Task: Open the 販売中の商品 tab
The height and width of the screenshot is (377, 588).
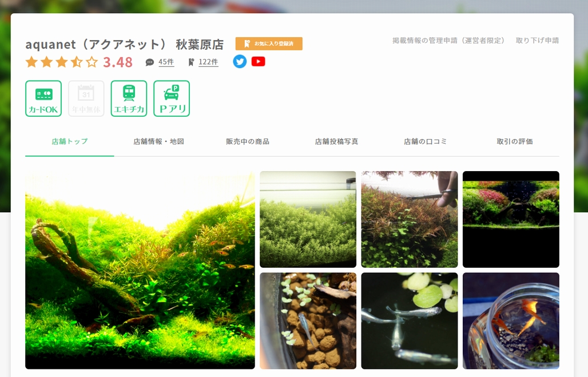Action: 247,141
